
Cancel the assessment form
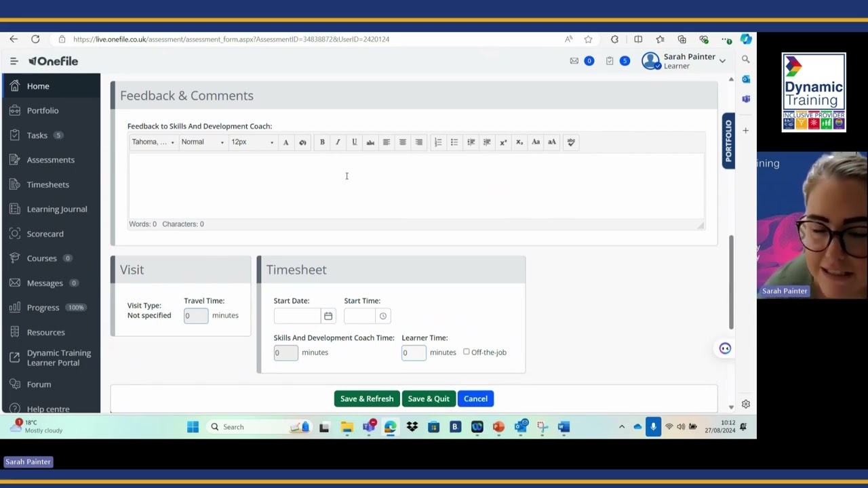[475, 399]
